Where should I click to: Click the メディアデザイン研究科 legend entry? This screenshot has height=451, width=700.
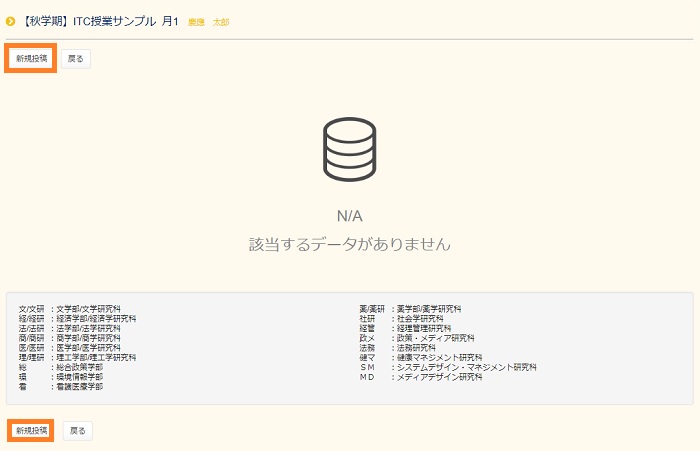(439, 377)
